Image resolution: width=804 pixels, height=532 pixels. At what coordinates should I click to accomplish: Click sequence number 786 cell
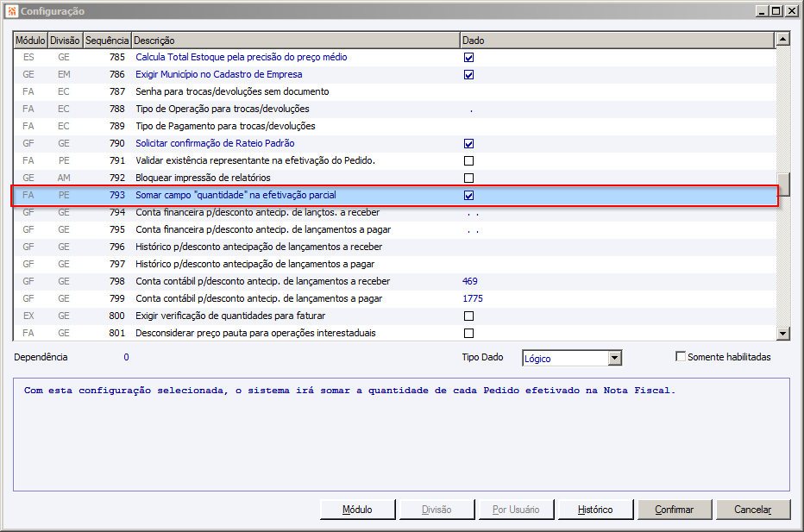pos(117,74)
